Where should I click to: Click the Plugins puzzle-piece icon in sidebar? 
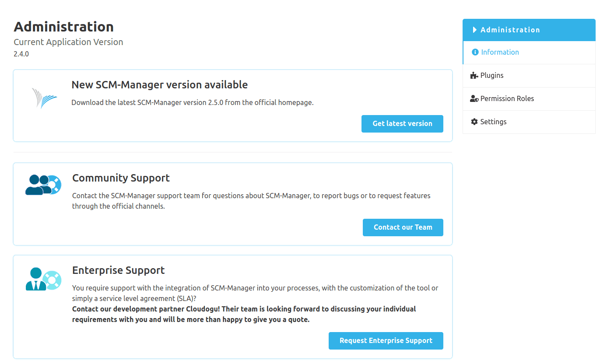(x=474, y=75)
